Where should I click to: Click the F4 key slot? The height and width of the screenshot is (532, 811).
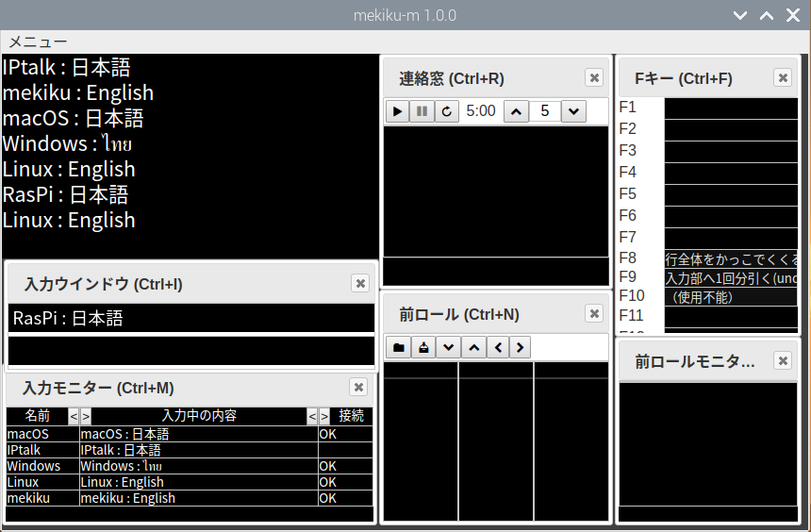(x=731, y=174)
